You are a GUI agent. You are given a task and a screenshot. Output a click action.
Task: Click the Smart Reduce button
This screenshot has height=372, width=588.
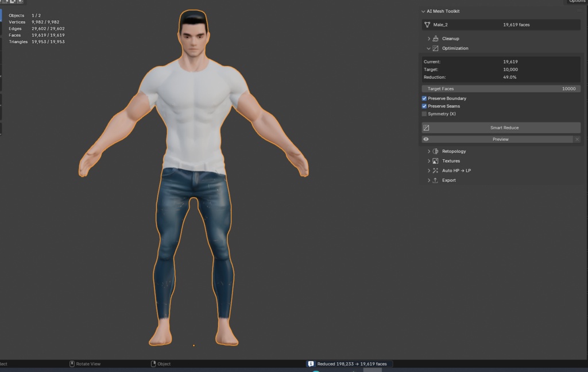point(501,128)
